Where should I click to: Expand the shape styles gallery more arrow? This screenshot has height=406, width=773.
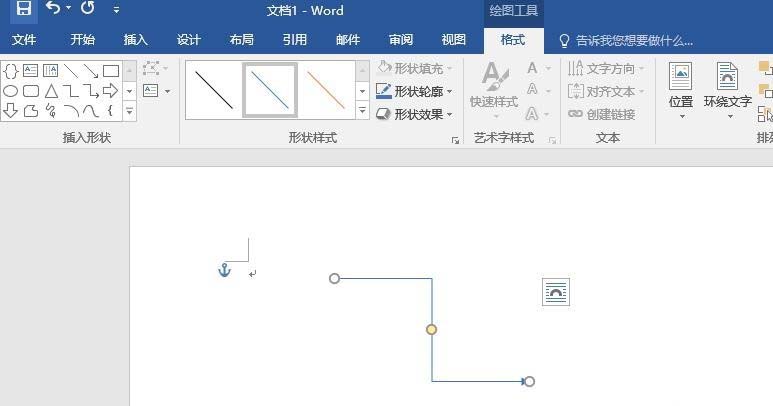tap(362, 111)
